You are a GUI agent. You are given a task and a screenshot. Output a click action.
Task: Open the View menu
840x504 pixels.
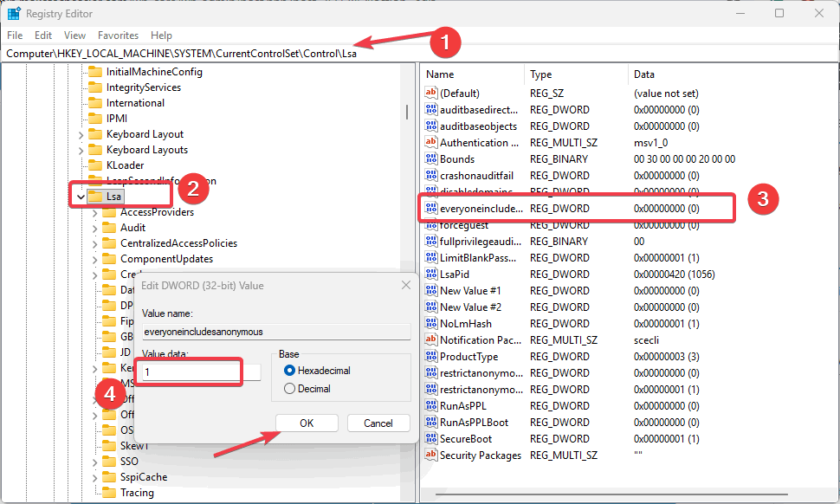tap(74, 35)
